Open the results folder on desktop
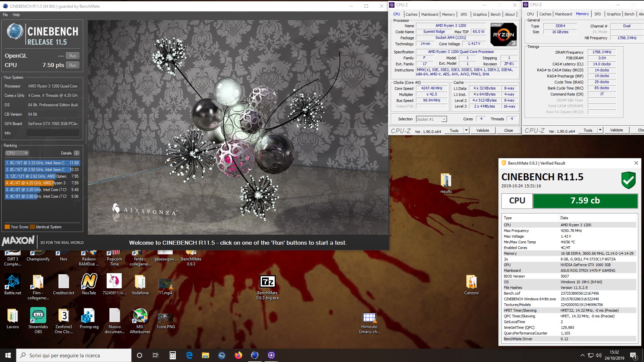The image size is (644, 362). tap(446, 183)
